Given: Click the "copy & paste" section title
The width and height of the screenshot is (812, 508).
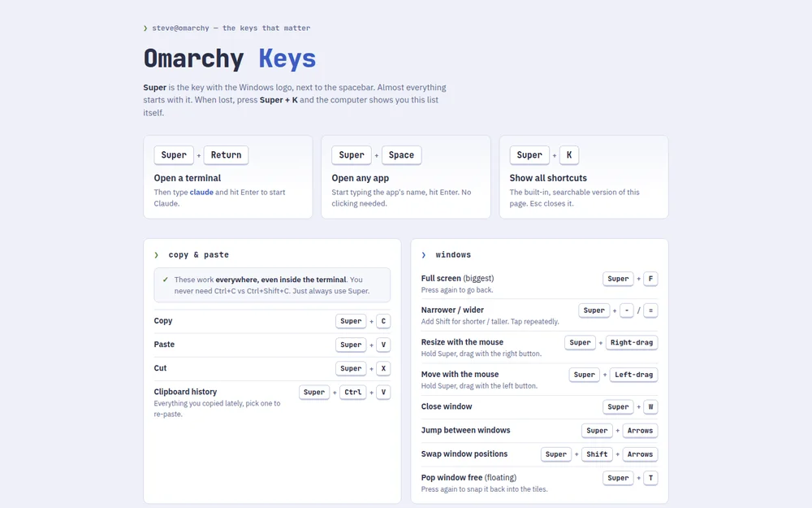Looking at the screenshot, I should click(x=198, y=255).
